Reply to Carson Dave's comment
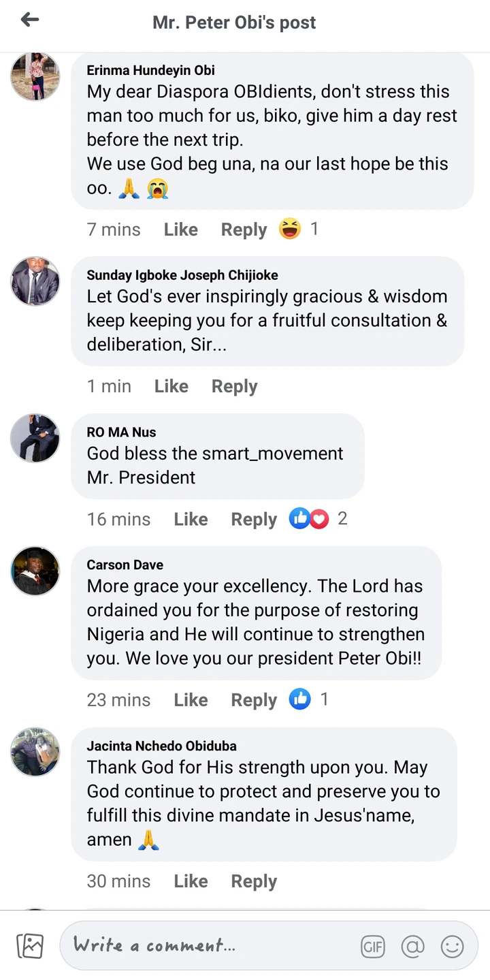This screenshot has width=490, height=980. click(x=254, y=700)
